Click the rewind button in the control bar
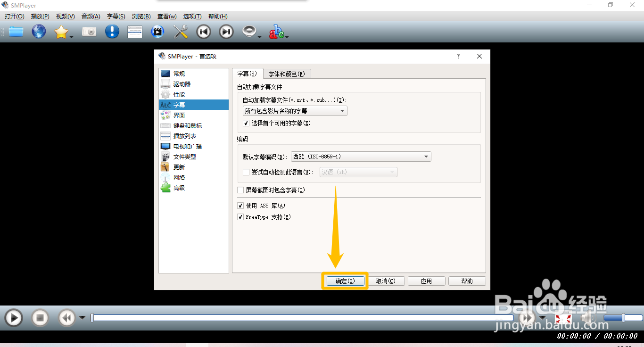Screen dimensions: 644x347 (x=67, y=318)
